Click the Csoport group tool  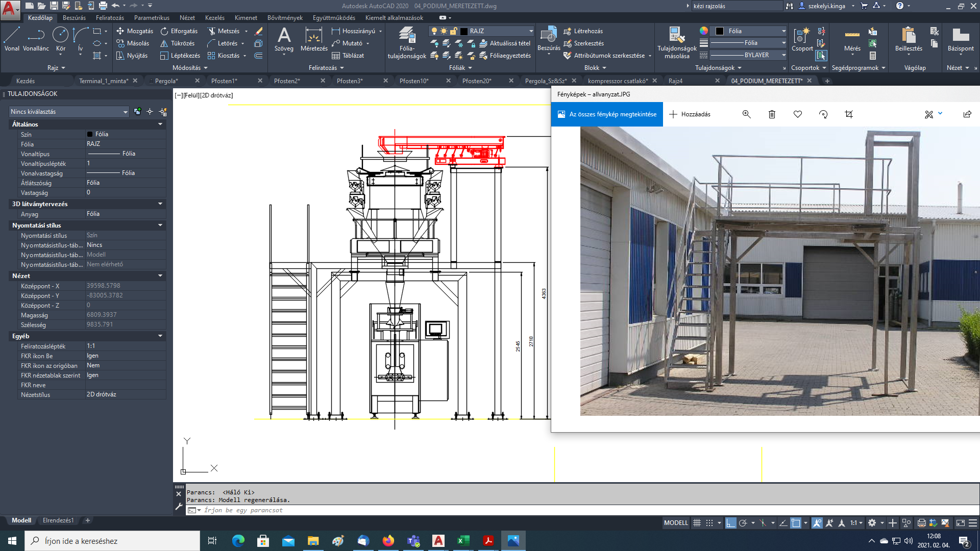802,39
